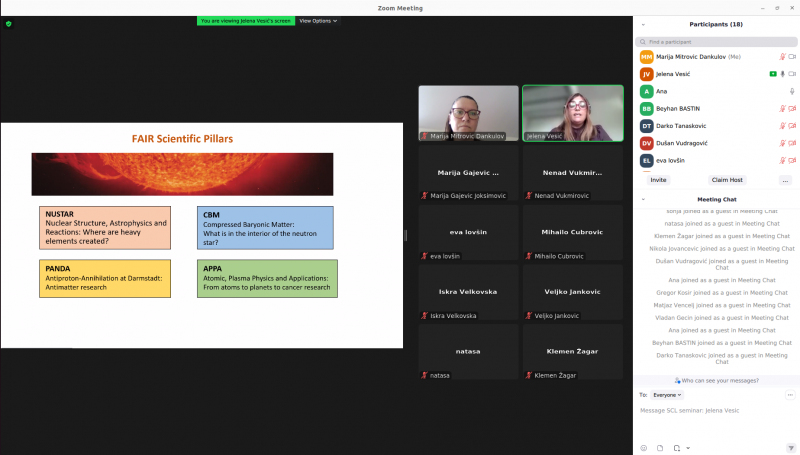Open the screenshot options dropdown arrow in chat
This screenshot has height=455, width=800.
click(x=688, y=448)
